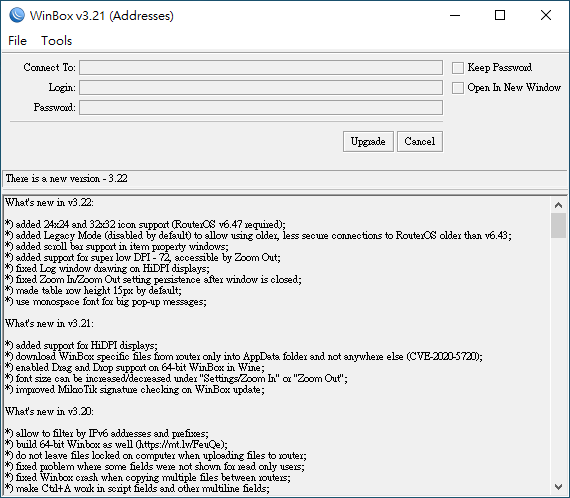The height and width of the screenshot is (498, 570).
Task: Click the line mentioning CVE-2020-5720
Action: [244, 357]
